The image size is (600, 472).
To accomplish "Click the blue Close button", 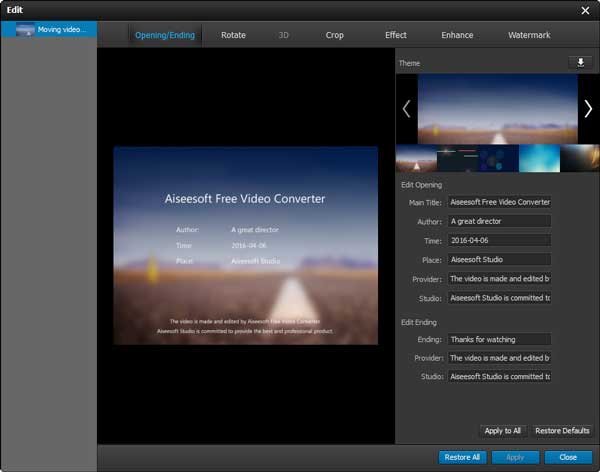I will point(568,457).
